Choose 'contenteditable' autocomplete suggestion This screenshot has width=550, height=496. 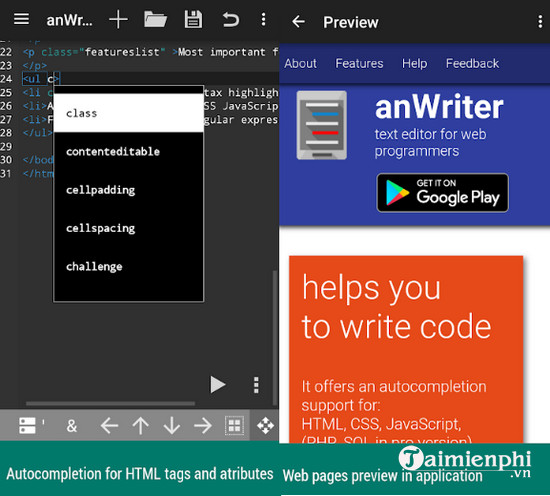[128, 151]
